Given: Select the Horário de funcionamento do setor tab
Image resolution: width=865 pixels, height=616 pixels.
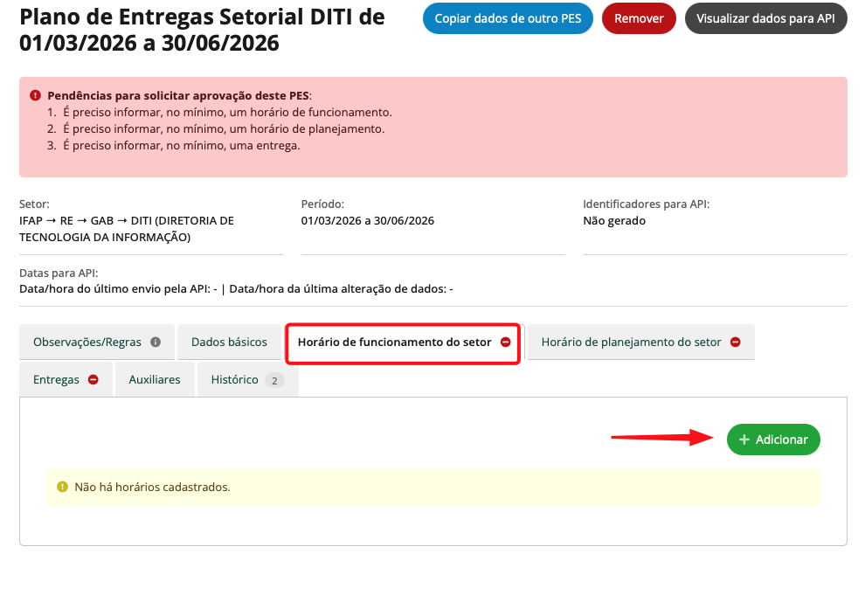Looking at the screenshot, I should [394, 343].
